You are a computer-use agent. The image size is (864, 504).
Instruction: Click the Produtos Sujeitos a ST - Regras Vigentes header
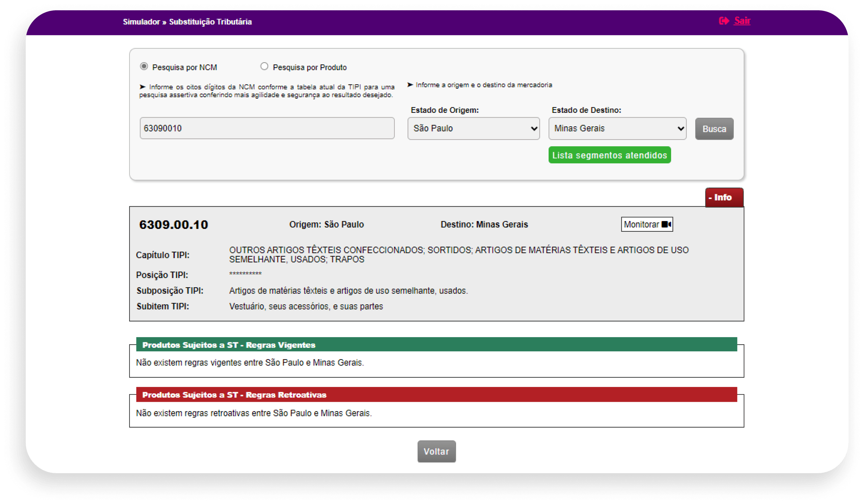pos(229,345)
